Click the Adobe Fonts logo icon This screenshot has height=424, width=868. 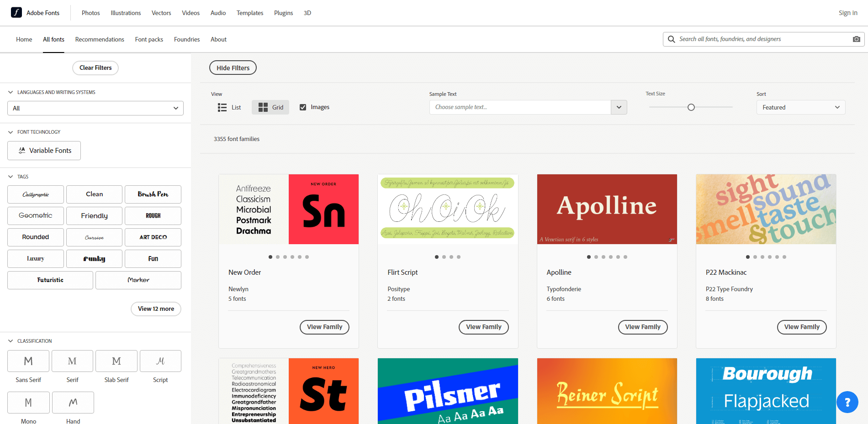16,12
